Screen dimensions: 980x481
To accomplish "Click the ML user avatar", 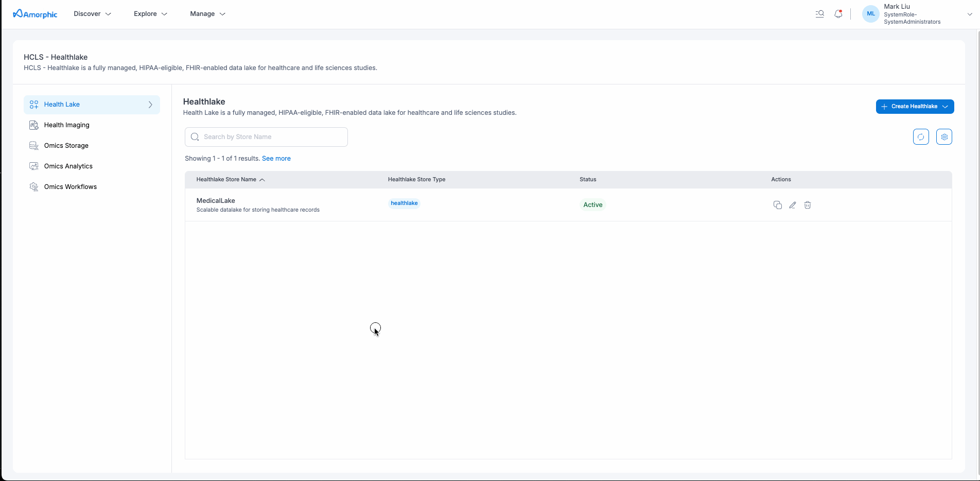I will pos(871,14).
